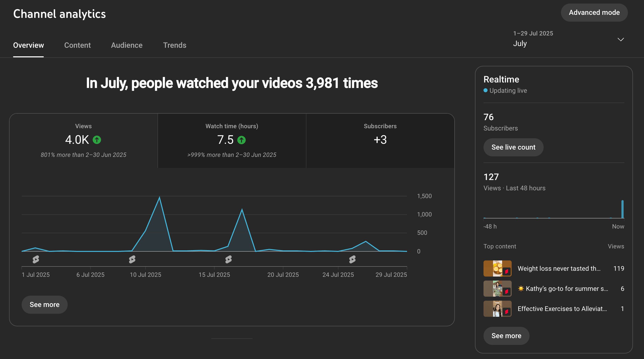
Task: Go to the Trends tab
Action: click(175, 45)
